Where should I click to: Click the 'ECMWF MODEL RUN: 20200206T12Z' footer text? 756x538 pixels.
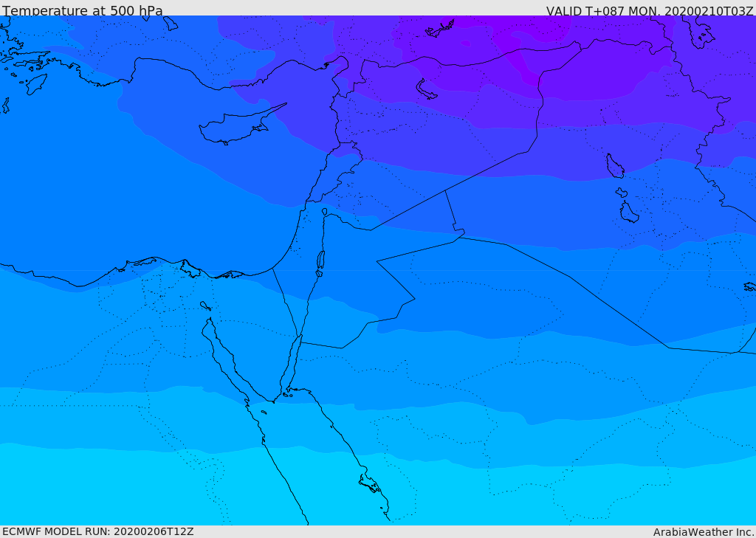coord(98,531)
